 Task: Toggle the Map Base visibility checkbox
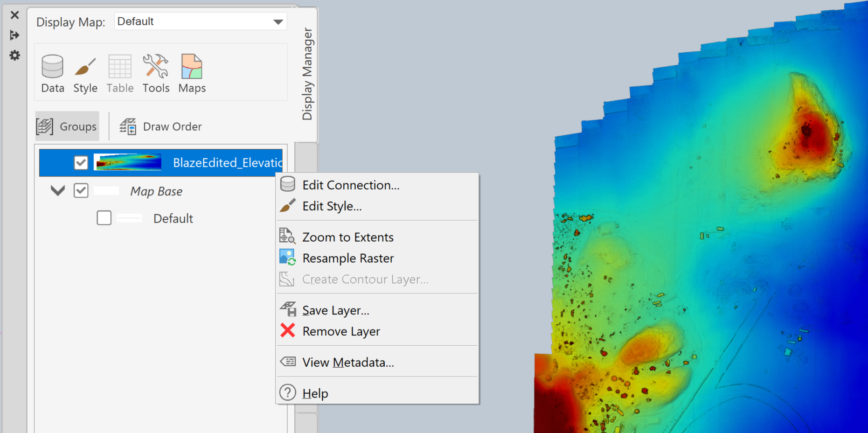[x=81, y=190]
